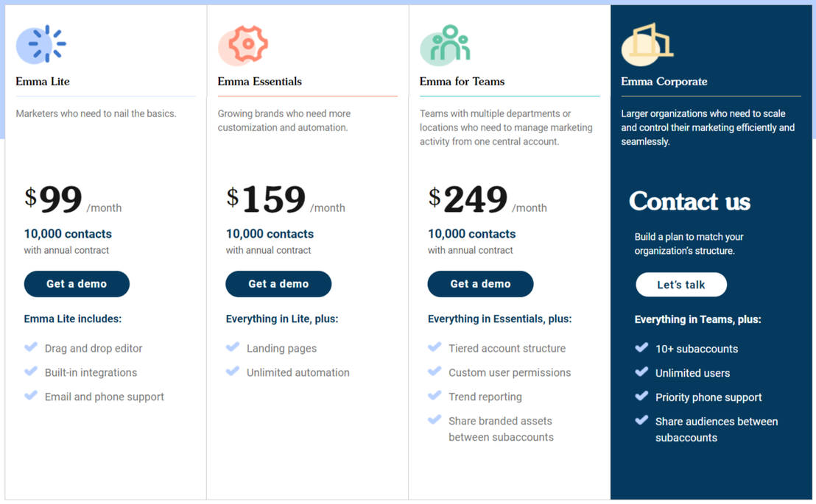816x504 pixels.
Task: Click the checkmark next to 10+ subaccounts
Action: (x=641, y=347)
